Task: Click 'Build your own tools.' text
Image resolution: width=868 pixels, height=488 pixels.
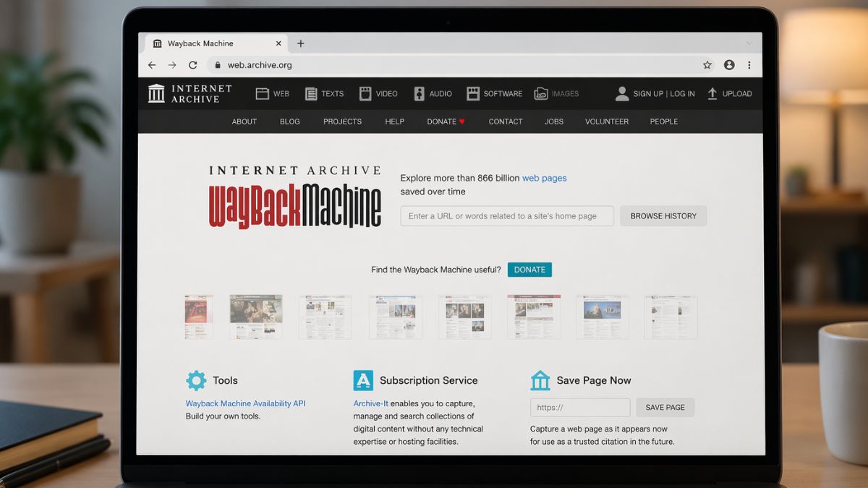Action: point(223,416)
